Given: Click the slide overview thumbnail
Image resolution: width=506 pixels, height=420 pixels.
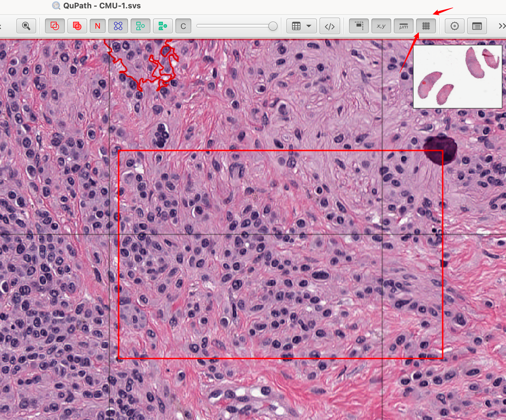Looking at the screenshot, I should coord(458,77).
